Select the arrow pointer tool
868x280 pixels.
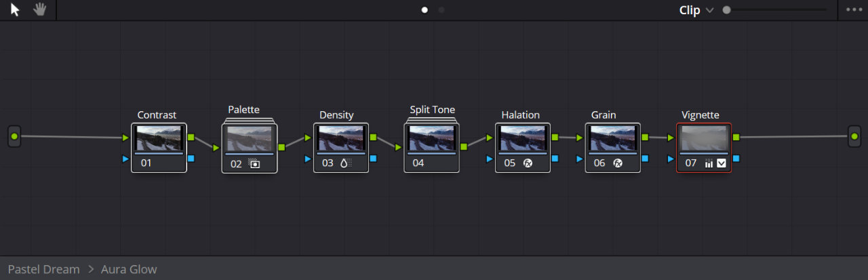tap(16, 10)
